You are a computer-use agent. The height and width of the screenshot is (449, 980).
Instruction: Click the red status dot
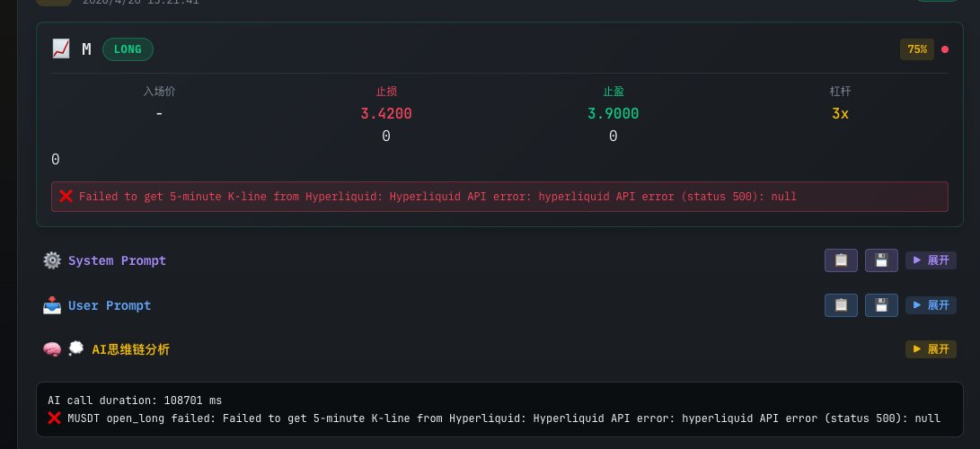point(945,49)
